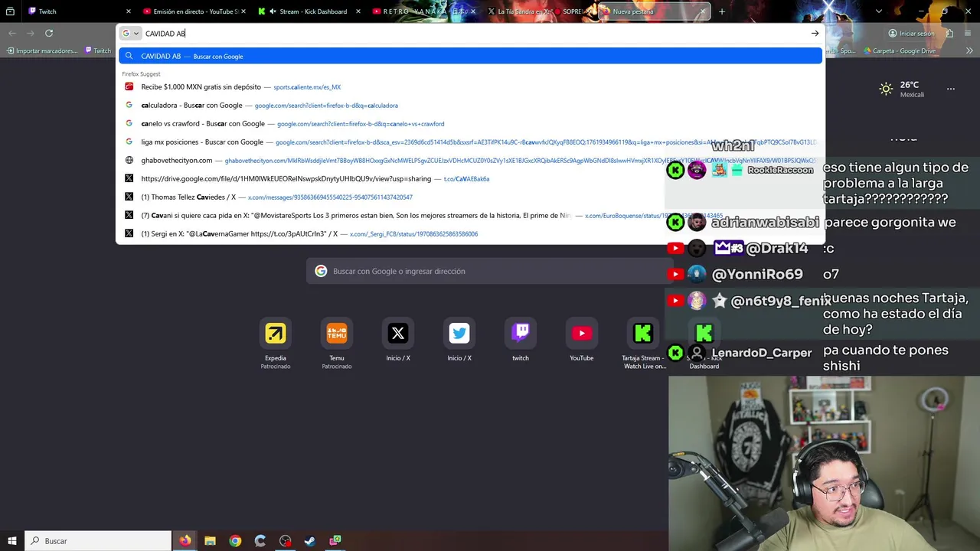Open 'Cavani si quiere caca' X suggestion
Image resolution: width=980 pixels, height=551 pixels.
(x=470, y=215)
